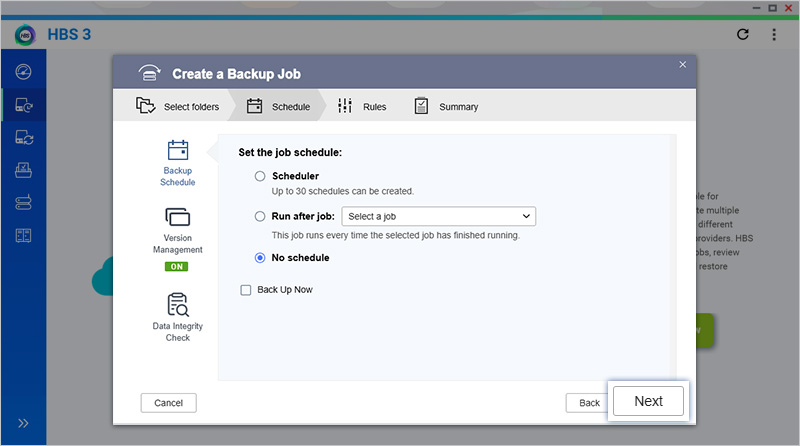Close the Create a Backup Job dialog
The height and width of the screenshot is (446, 800).
[683, 65]
